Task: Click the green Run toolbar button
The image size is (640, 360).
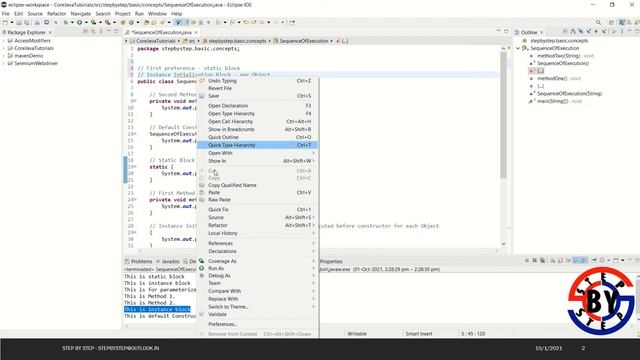Action: [x=80, y=22]
